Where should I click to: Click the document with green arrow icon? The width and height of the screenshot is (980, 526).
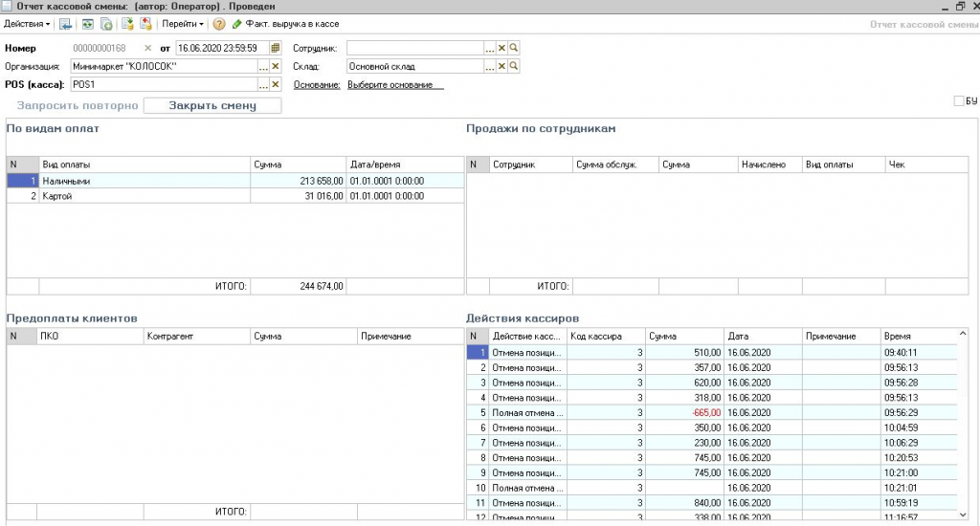(127, 24)
